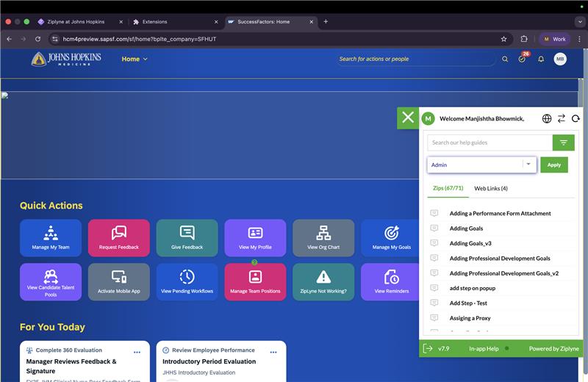The image size is (588, 382).
Task: Open the notifications bell icon
Action: pyautogui.click(x=541, y=60)
